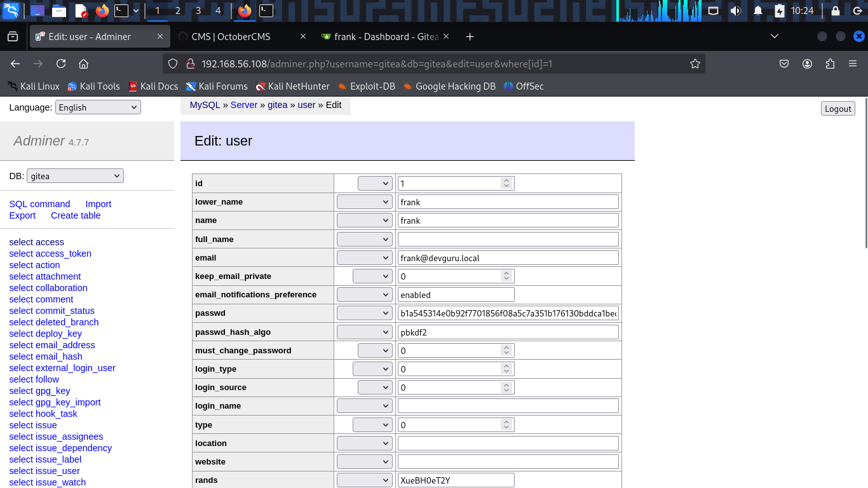
Task: Open a new browser tab with plus icon
Action: click(x=470, y=37)
